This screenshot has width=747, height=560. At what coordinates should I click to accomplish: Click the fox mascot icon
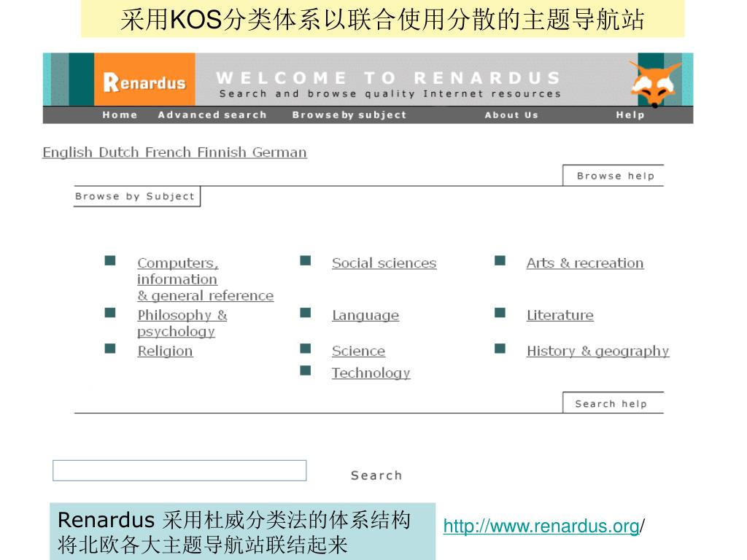654,84
